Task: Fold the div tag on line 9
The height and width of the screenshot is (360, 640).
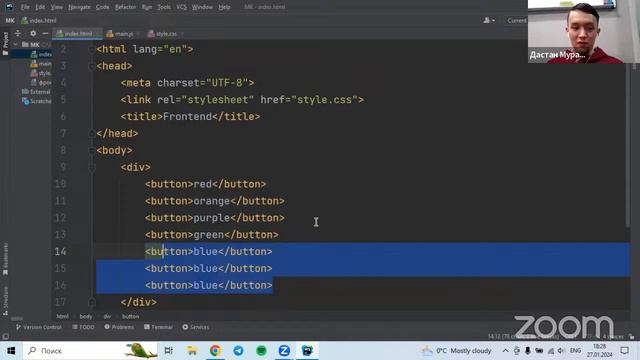Action: [x=91, y=167]
